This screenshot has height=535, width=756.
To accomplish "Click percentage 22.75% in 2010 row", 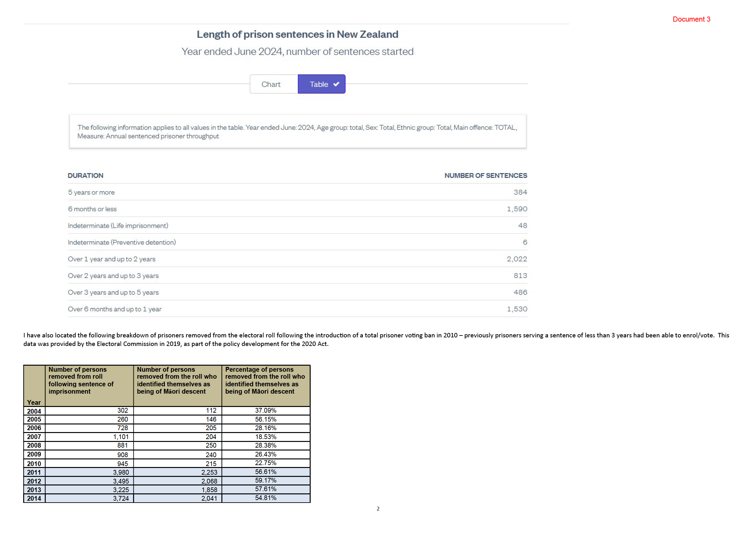I will [x=266, y=463].
